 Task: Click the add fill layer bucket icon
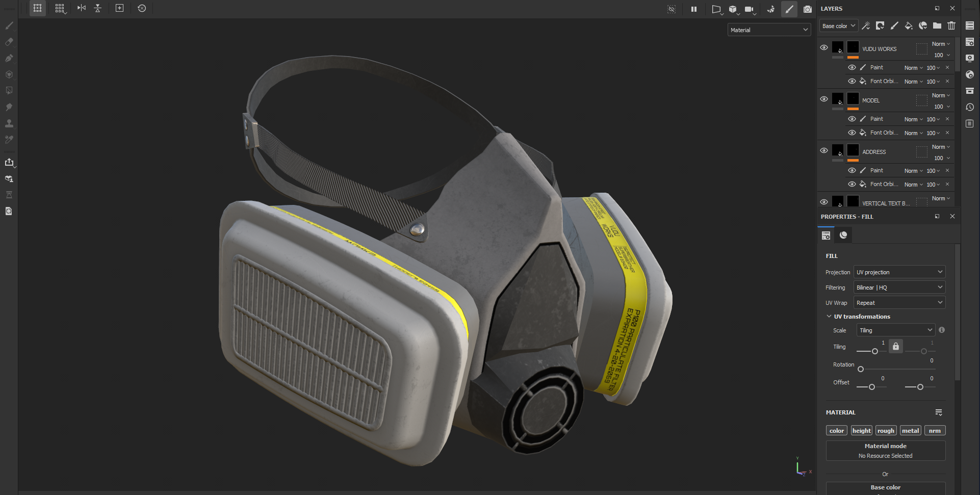pos(909,25)
